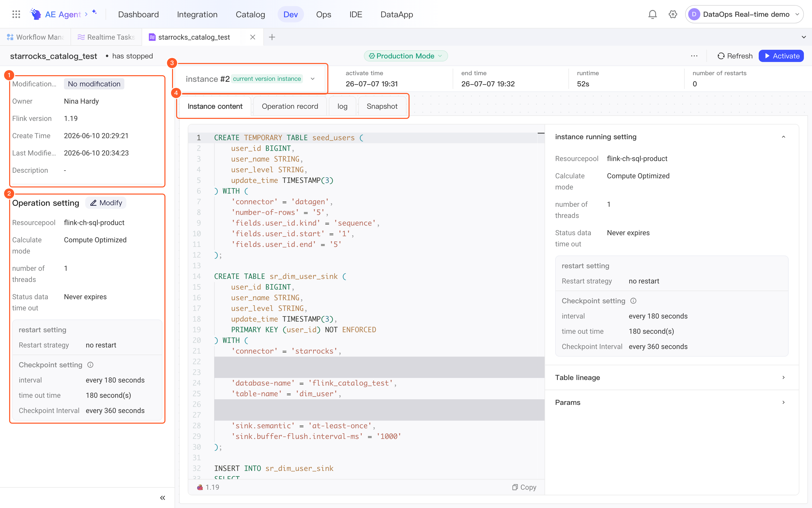The width and height of the screenshot is (812, 508).
Task: Click the minimap collapse dash in code editor
Action: click(540, 133)
